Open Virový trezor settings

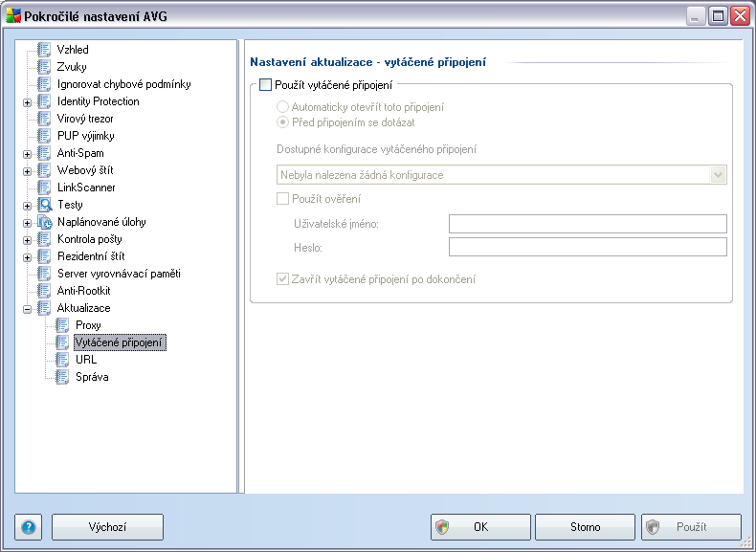point(85,119)
